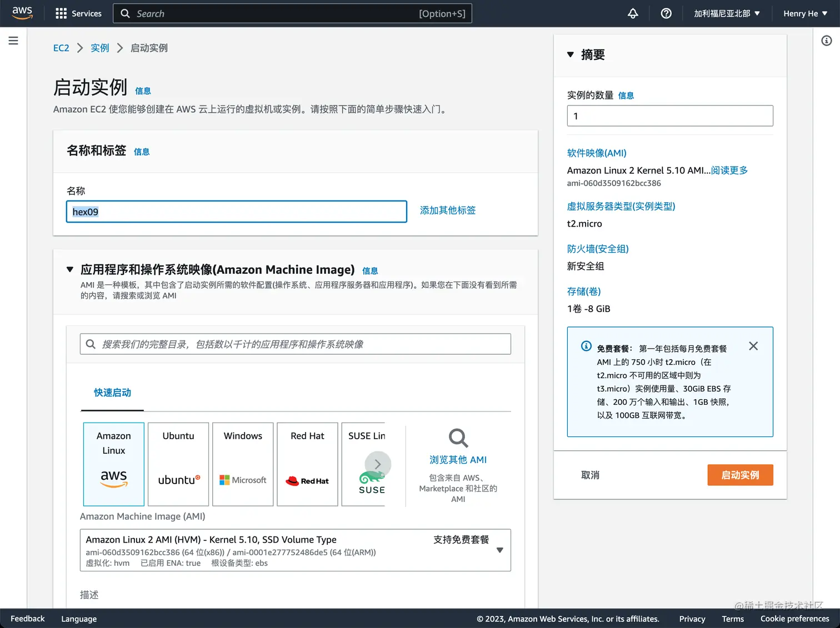
Task: Click 添加其他标签 link
Action: tap(448, 210)
